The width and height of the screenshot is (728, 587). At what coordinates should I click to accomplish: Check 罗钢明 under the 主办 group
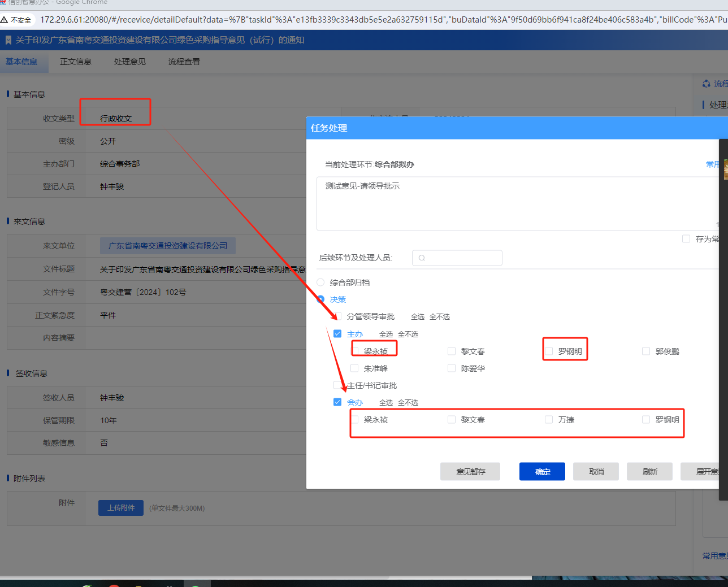tap(549, 351)
